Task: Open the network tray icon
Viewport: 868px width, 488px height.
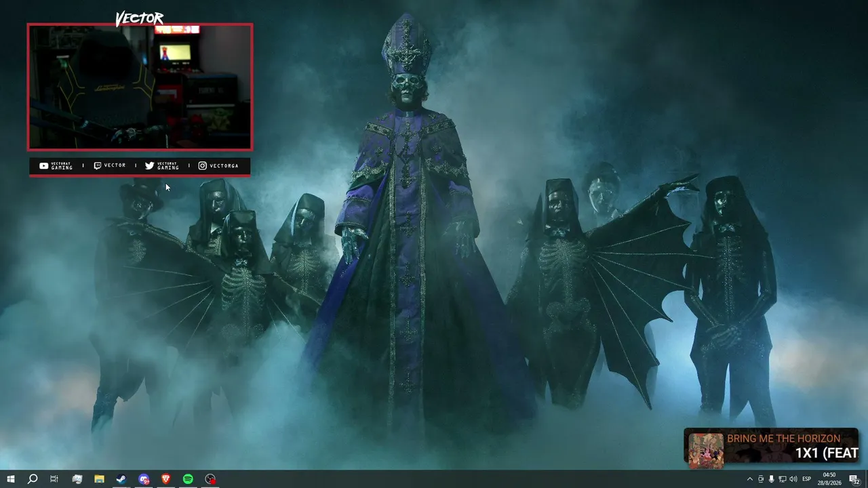Action: [782, 479]
